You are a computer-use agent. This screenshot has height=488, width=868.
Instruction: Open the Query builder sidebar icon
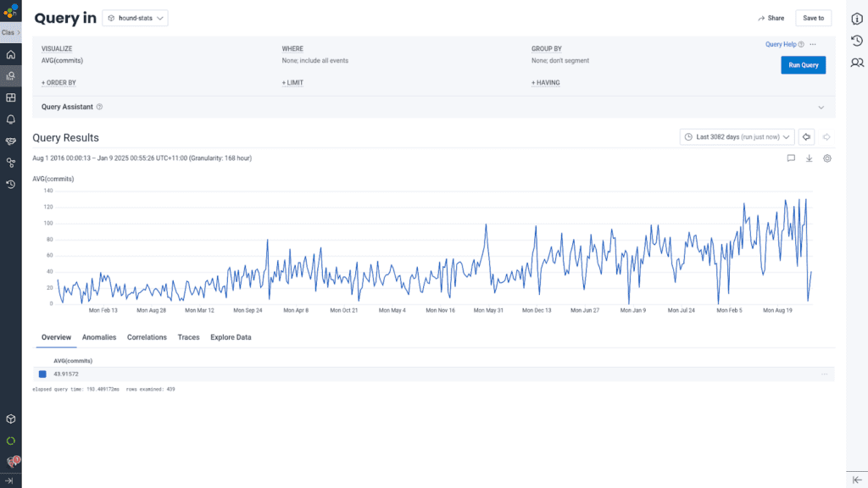(10, 75)
